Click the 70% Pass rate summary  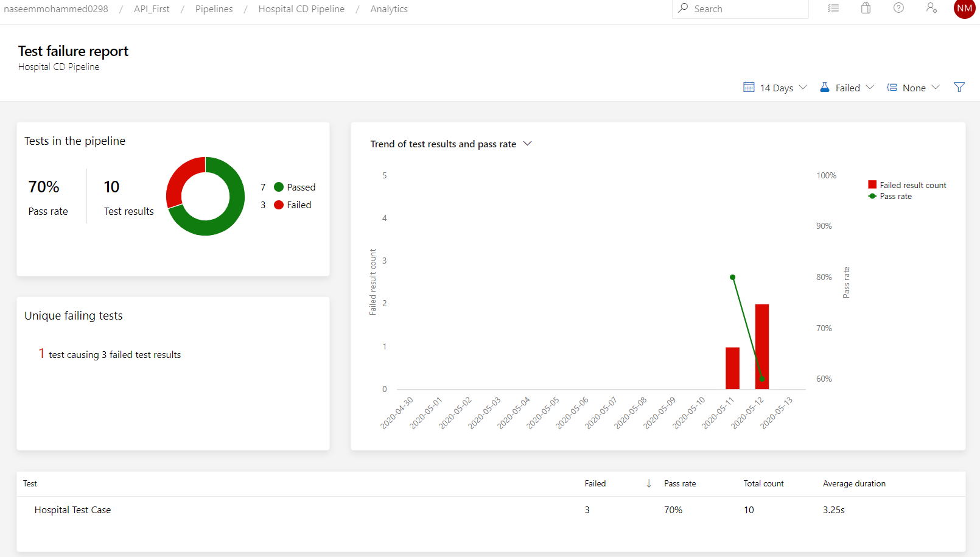point(48,198)
